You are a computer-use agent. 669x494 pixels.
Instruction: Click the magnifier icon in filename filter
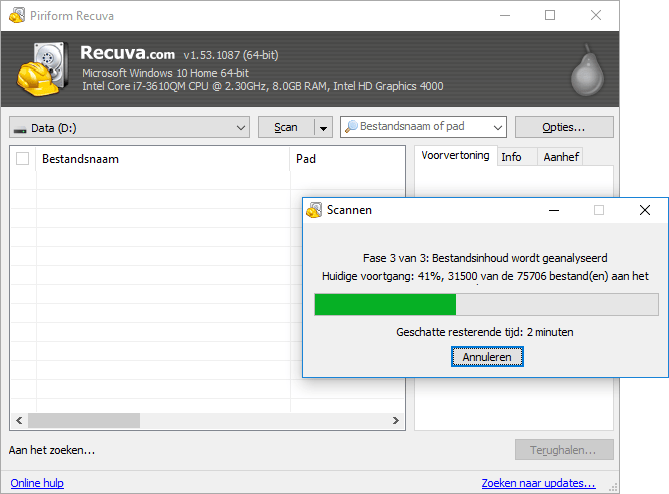[x=351, y=126]
